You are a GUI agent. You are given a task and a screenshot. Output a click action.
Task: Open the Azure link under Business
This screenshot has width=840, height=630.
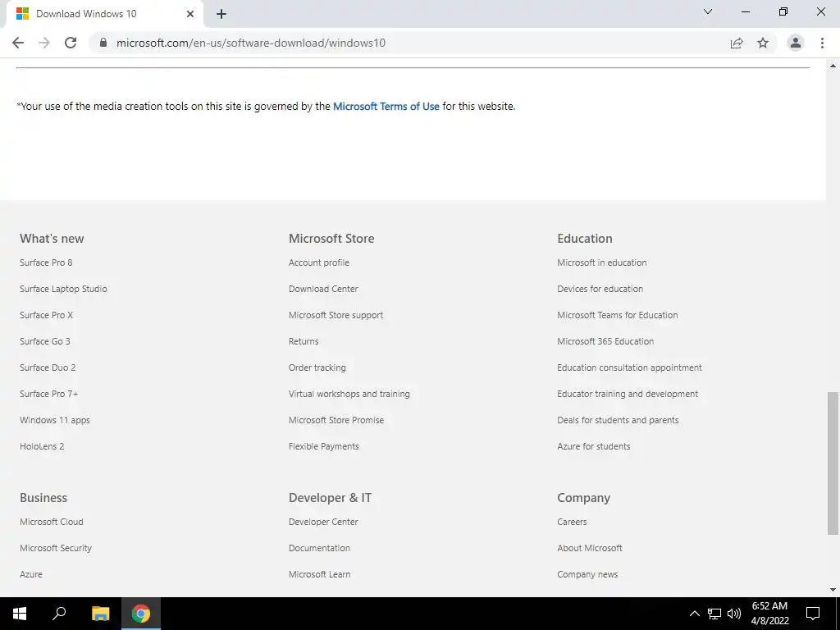click(x=31, y=574)
